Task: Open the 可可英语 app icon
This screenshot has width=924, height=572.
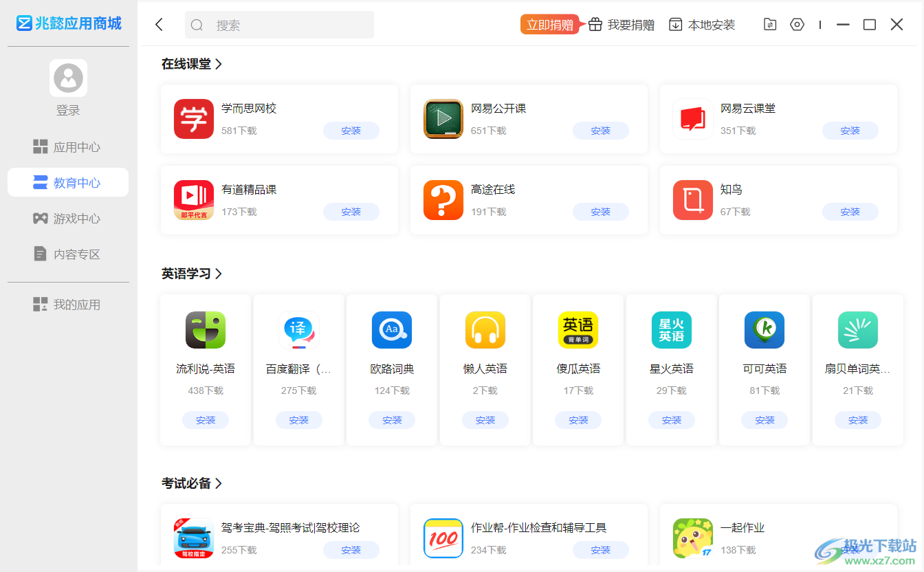Action: [x=764, y=330]
